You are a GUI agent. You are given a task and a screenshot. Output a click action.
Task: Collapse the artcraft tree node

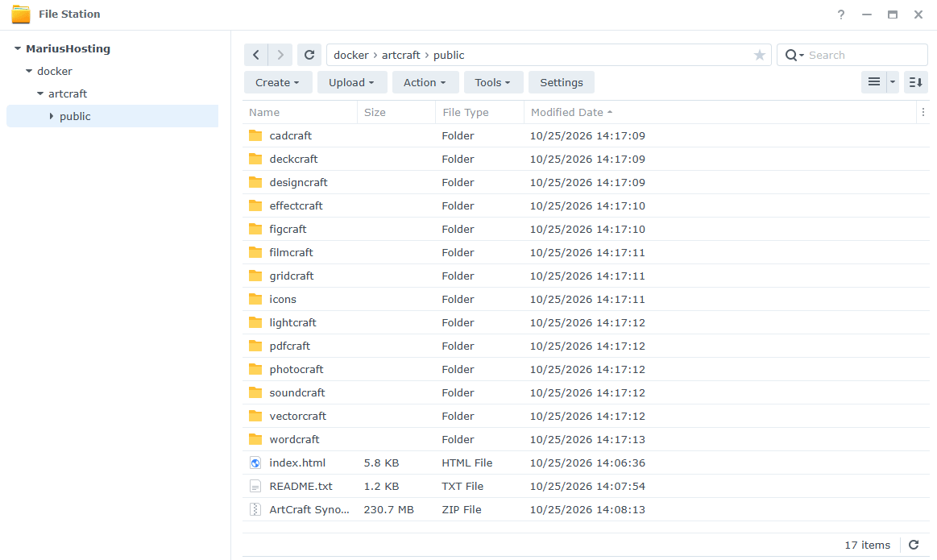(40, 93)
